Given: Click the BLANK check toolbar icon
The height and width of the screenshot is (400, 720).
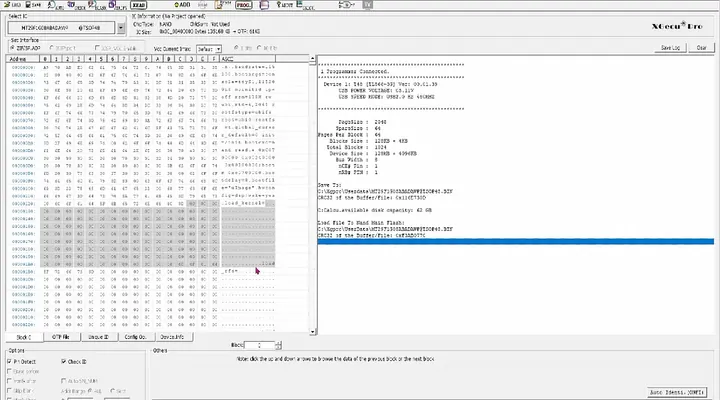Looking at the screenshot, I should point(97,6).
